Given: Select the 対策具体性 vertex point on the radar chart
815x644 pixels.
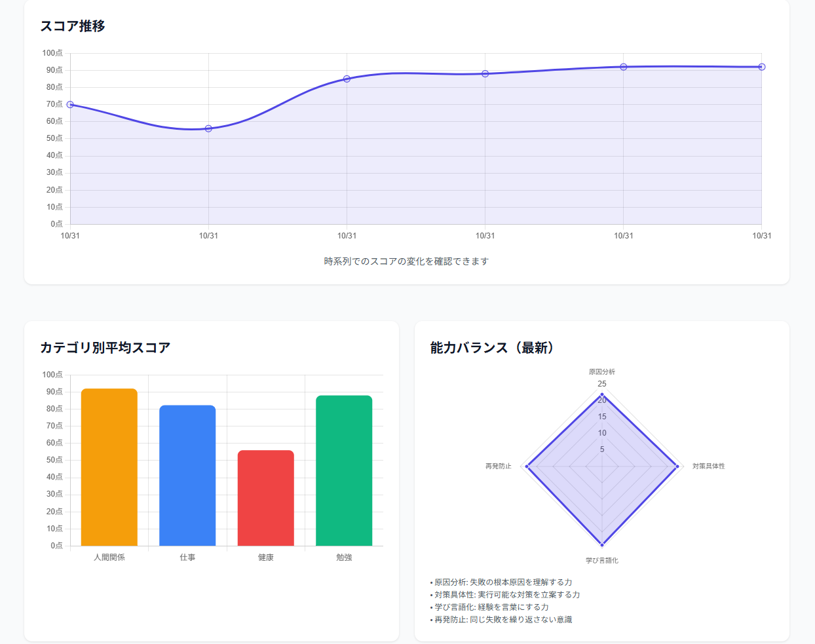Looking at the screenshot, I should [x=677, y=466].
